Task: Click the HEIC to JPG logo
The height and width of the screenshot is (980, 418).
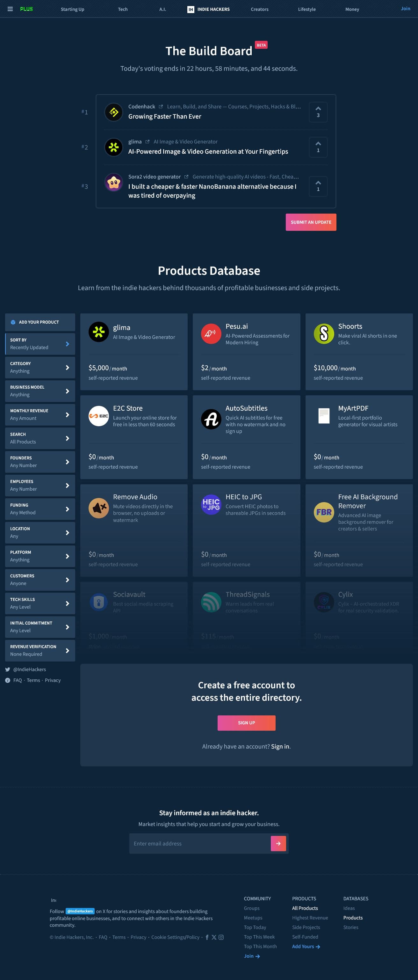Action: 211,504
